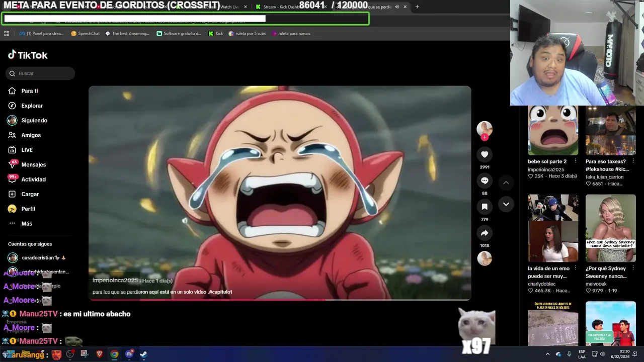Open ESP LAA language switcher

click(x=582, y=354)
